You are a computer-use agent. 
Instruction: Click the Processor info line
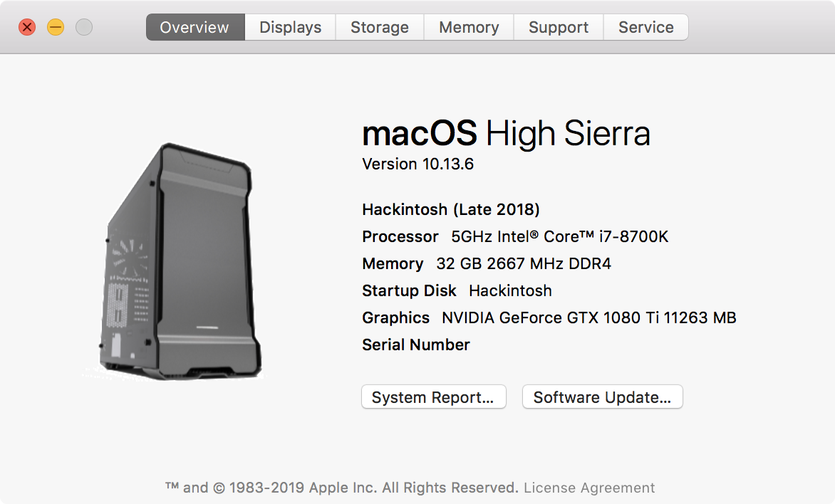coord(515,236)
